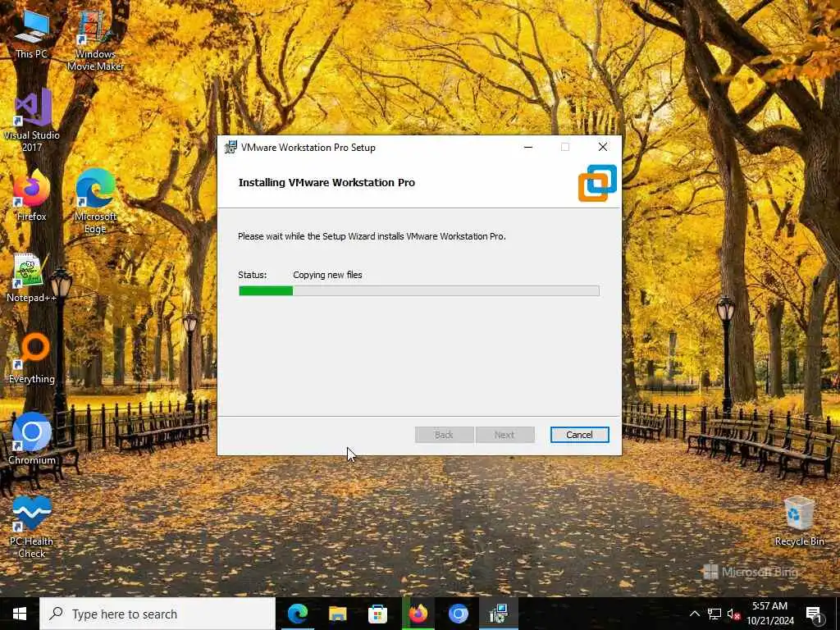Image resolution: width=840 pixels, height=630 pixels.
Task: Close the VMware Workstation Pro Setup window
Action: 603,148
